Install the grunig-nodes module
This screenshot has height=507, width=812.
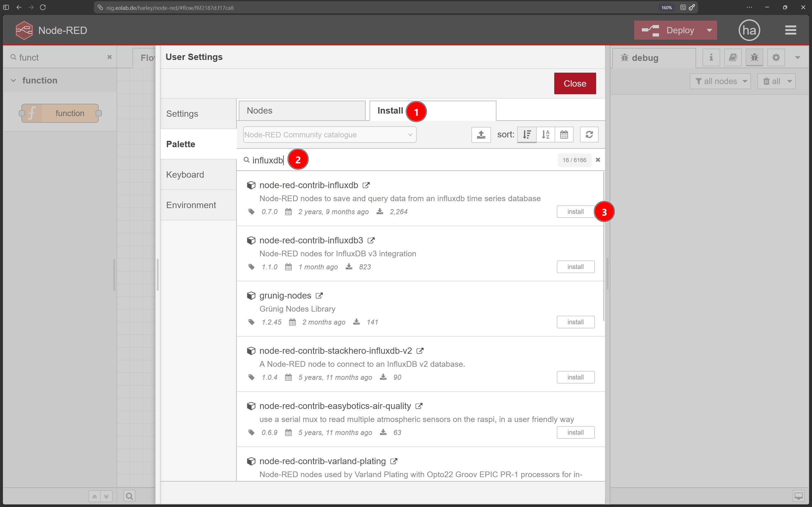pyautogui.click(x=576, y=322)
